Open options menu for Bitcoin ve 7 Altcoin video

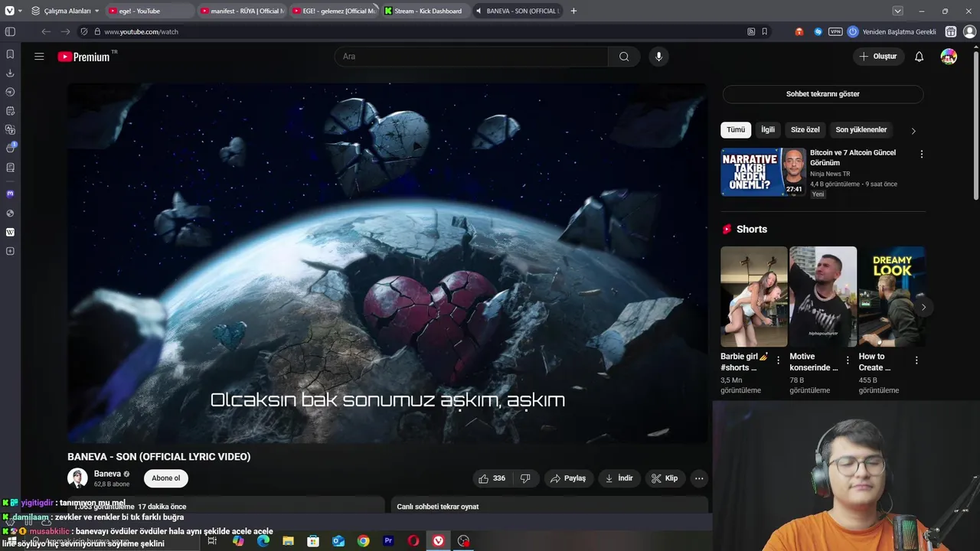click(921, 154)
